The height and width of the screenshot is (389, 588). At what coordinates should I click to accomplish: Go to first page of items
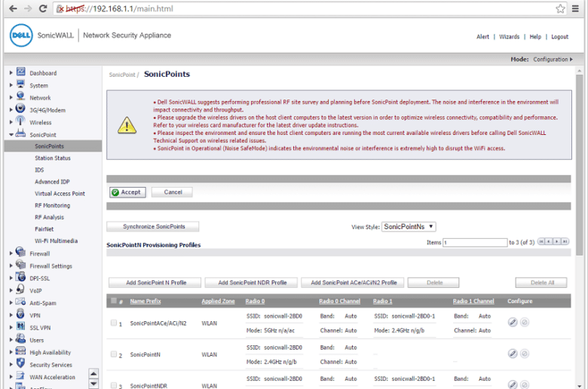click(541, 241)
